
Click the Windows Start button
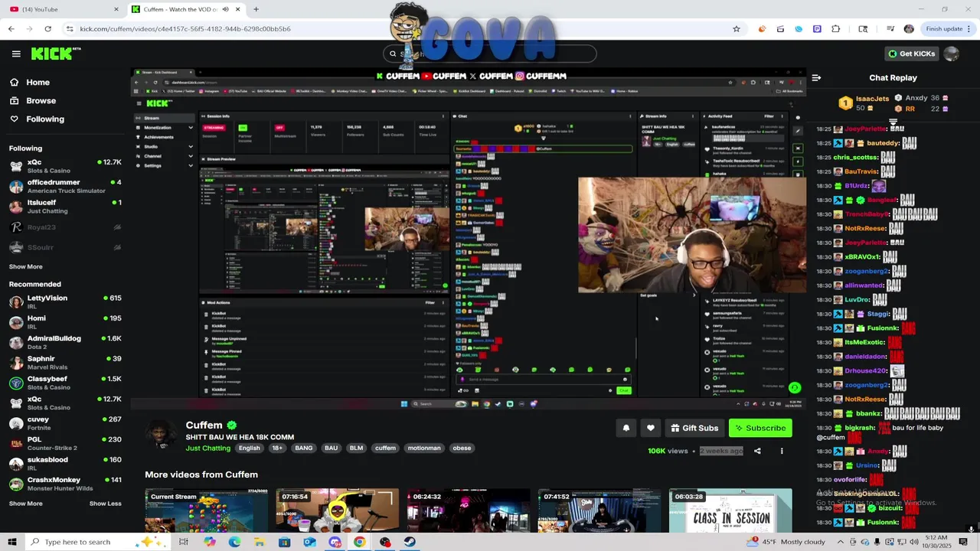(x=11, y=542)
